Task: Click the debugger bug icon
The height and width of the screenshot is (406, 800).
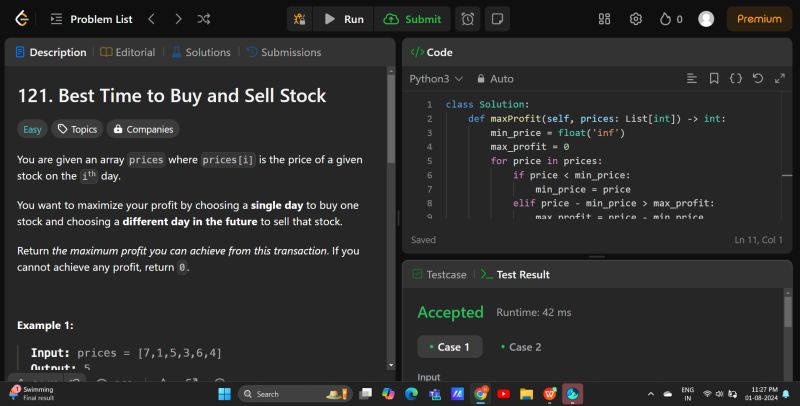Action: click(299, 19)
